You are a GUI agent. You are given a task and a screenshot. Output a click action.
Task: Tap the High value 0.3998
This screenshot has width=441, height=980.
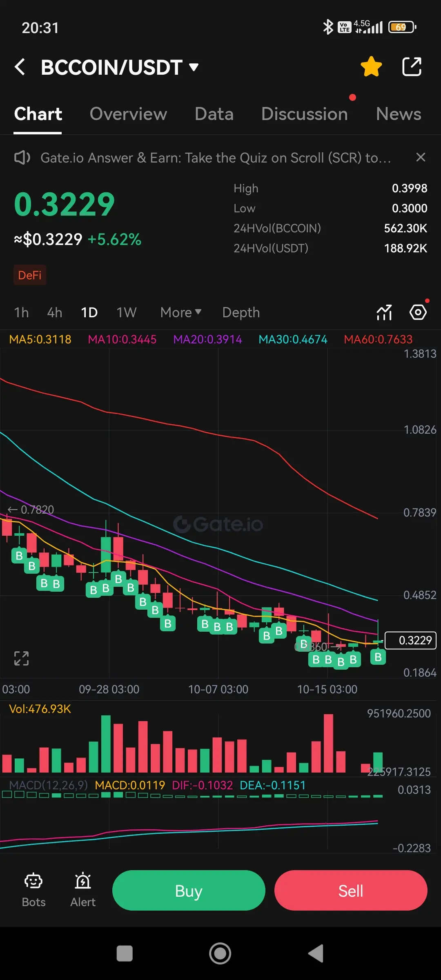(410, 188)
